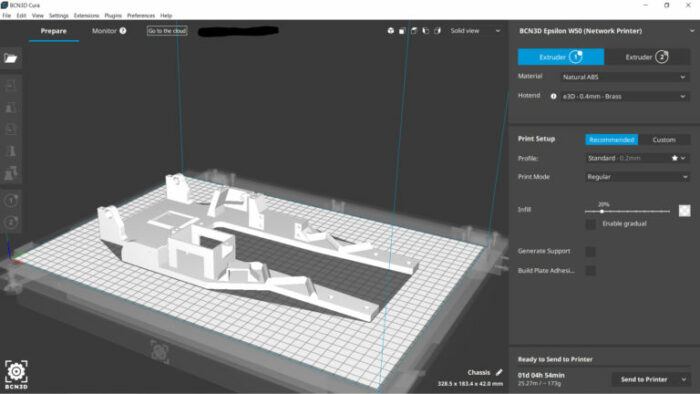Click the Infill percentage slider
This screenshot has height=394, width=700.
(627, 212)
